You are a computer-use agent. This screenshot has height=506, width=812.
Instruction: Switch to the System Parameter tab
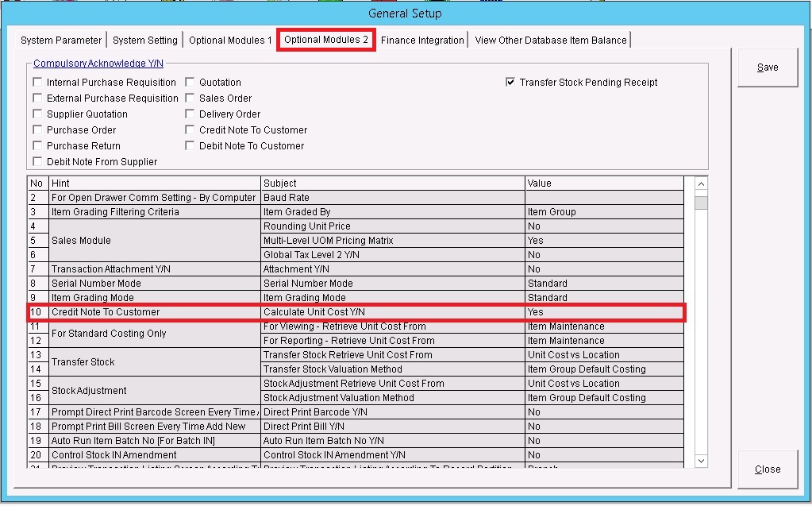pos(61,41)
